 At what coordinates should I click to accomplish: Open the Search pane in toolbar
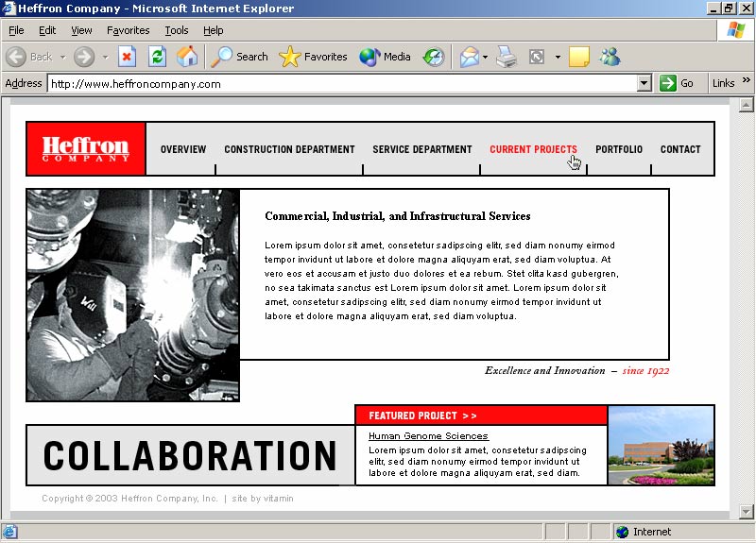click(240, 57)
